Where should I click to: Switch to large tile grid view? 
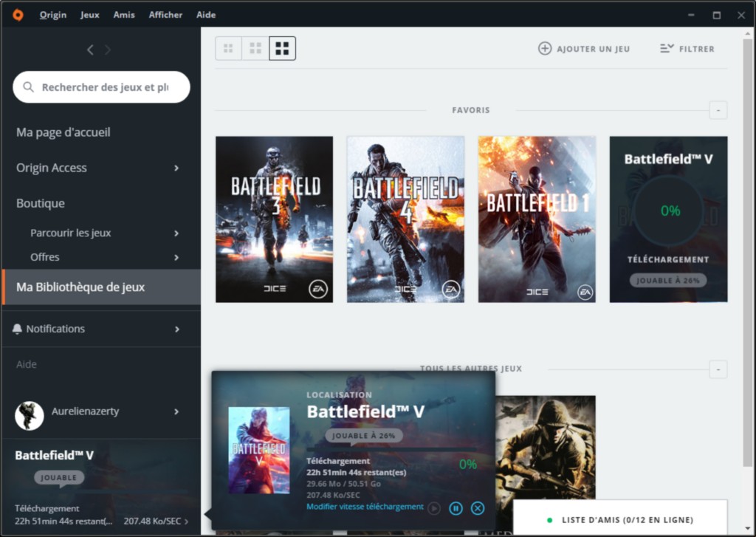pyautogui.click(x=283, y=48)
